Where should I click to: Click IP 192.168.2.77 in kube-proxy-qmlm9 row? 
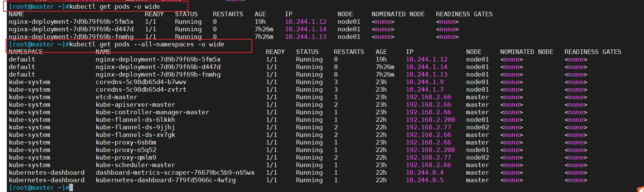[428, 157]
